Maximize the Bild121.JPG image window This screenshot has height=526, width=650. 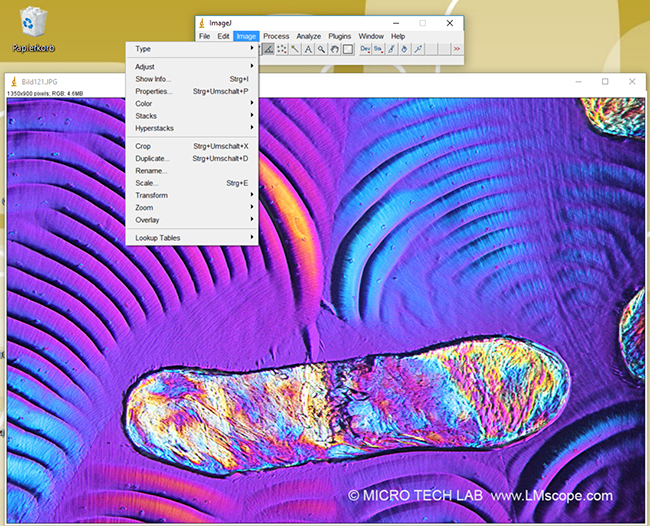[605, 82]
